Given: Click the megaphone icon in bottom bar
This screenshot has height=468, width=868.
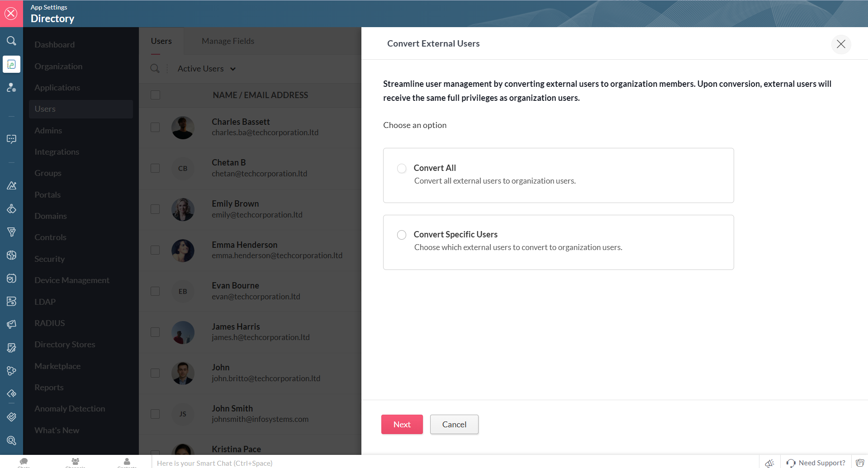Looking at the screenshot, I should tap(769, 463).
